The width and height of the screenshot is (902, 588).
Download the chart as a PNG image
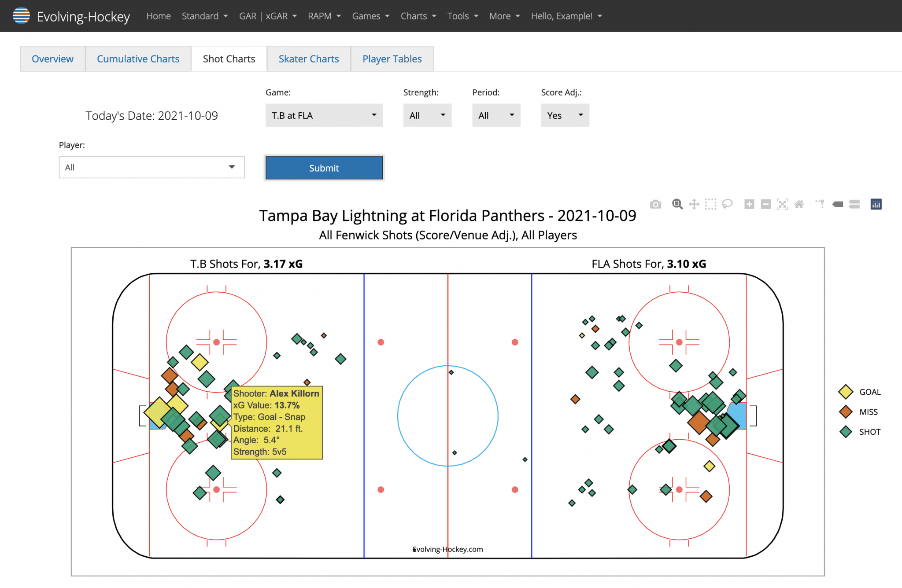[656, 204]
